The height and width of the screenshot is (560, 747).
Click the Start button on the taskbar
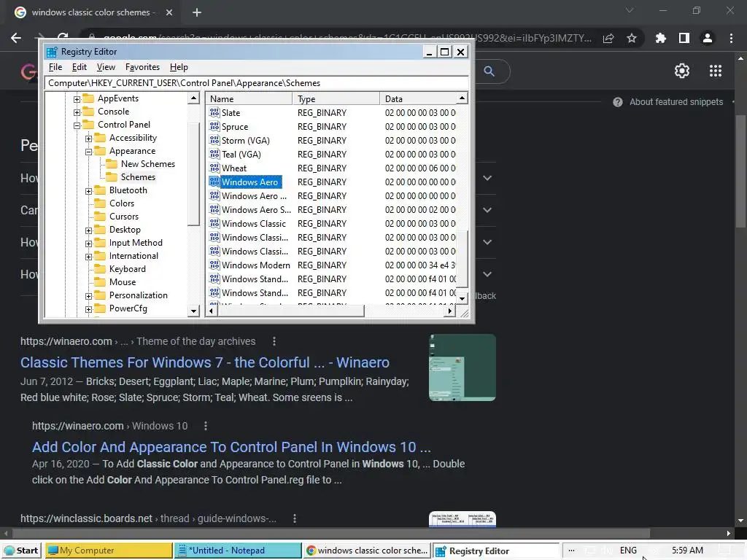coord(21,551)
